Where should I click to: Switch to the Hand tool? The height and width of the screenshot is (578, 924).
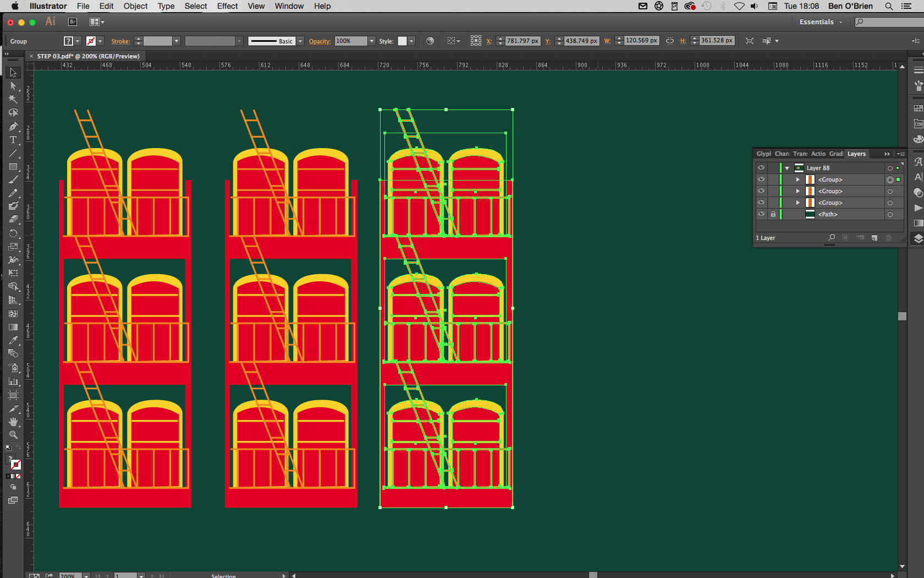pos(13,422)
